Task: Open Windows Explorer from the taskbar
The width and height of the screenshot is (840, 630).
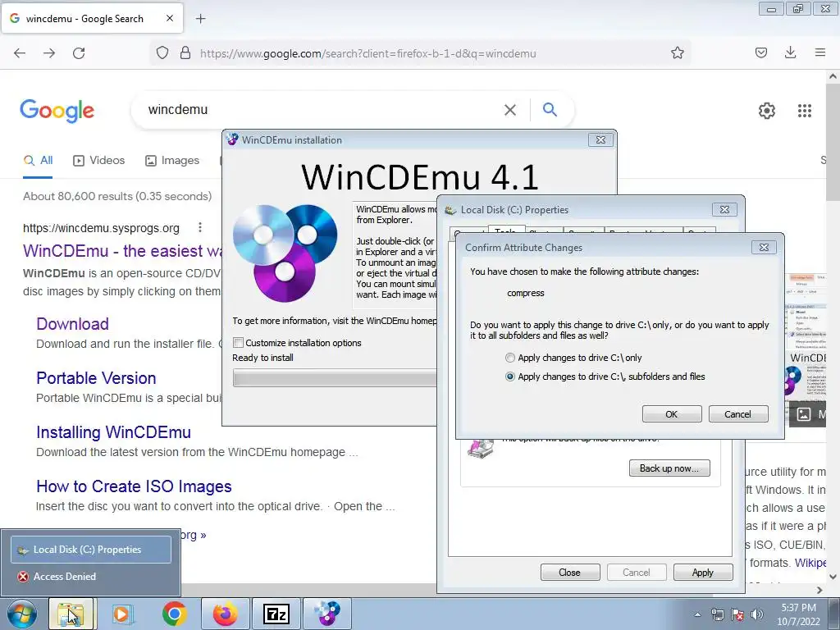Action: pos(71,614)
